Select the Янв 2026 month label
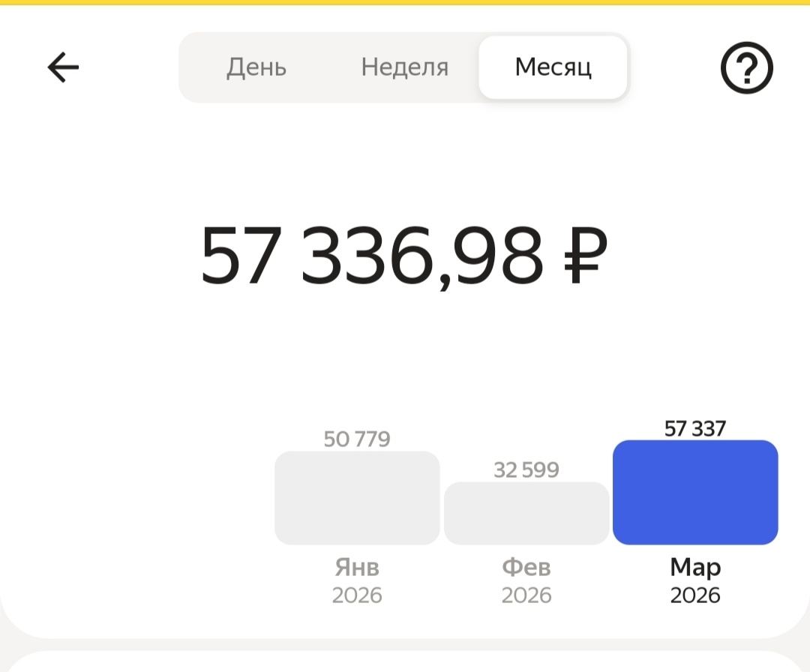This screenshot has width=810, height=672. 356,580
